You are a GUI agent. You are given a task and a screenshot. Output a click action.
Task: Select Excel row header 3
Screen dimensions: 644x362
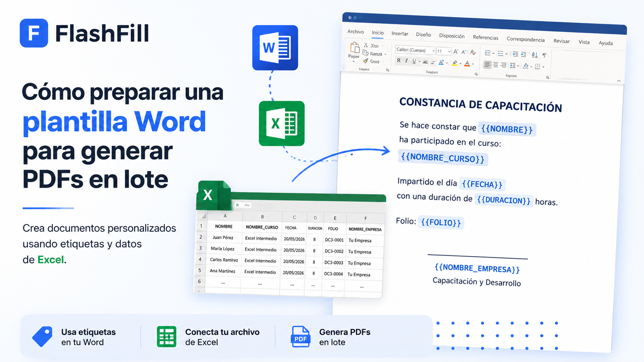[x=200, y=249]
